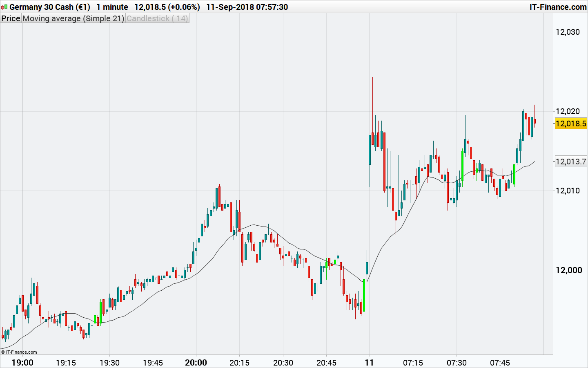Image resolution: width=588 pixels, height=368 pixels.
Task: Open Moving average (Simple 21) indicator settings
Action: tap(73, 18)
